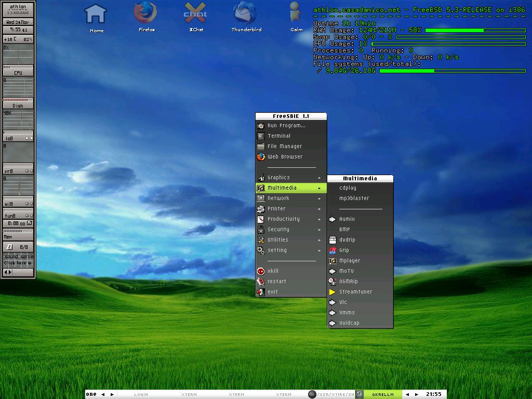
Task: Expand the Graphics submenu arrow
Action: click(320, 178)
